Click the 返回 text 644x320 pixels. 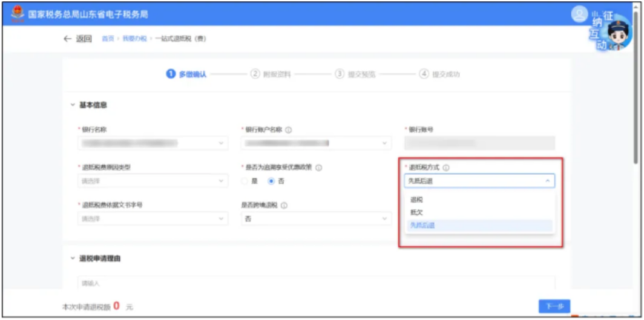click(x=84, y=39)
